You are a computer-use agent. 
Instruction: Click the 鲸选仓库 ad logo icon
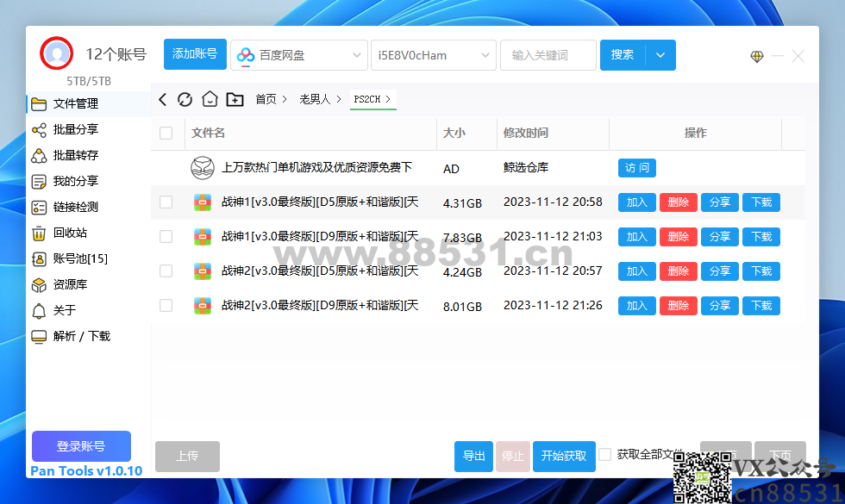pos(203,168)
